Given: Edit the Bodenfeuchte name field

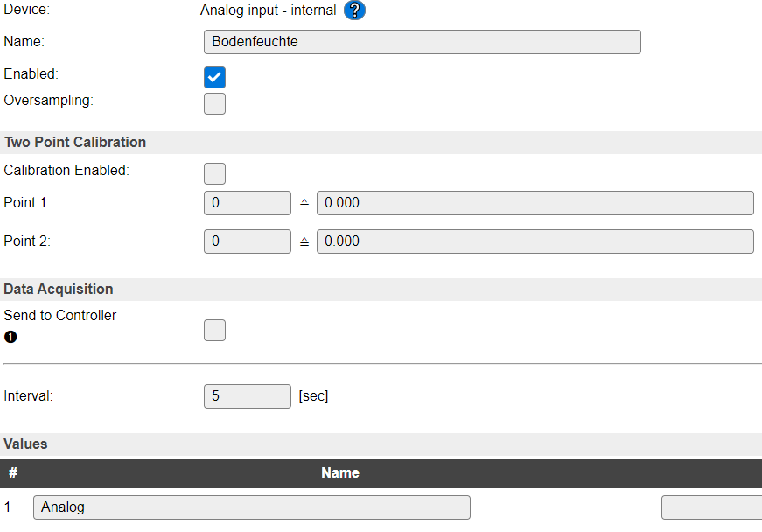Looking at the screenshot, I should [423, 42].
